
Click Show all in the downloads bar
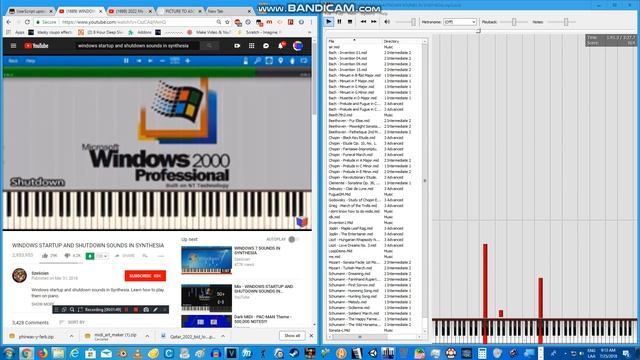pos(292,336)
